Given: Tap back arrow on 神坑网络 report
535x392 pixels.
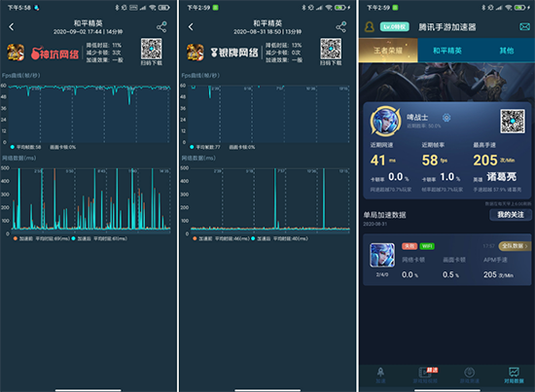Looking at the screenshot, I should click(12, 26).
